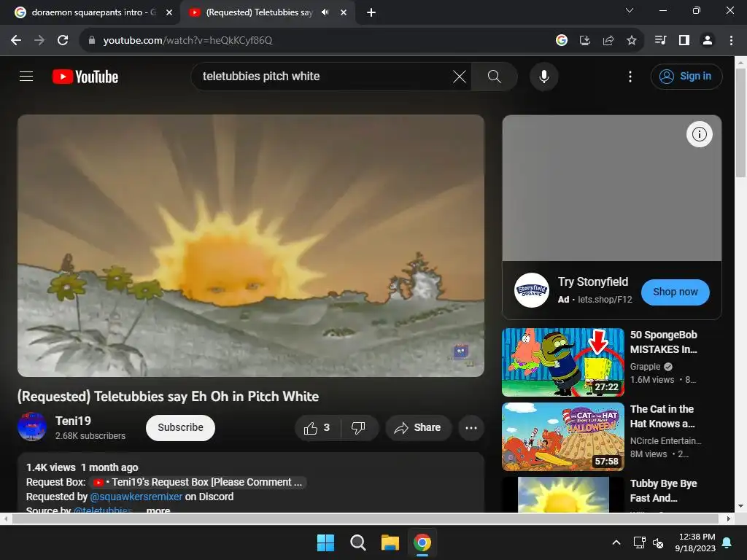Open media controls in Chrome toolbar
The image size is (747, 560).
[660, 40]
